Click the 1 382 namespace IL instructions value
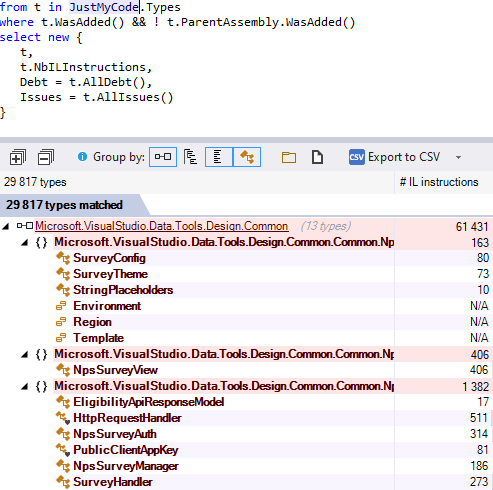The image size is (493, 490). point(475,387)
